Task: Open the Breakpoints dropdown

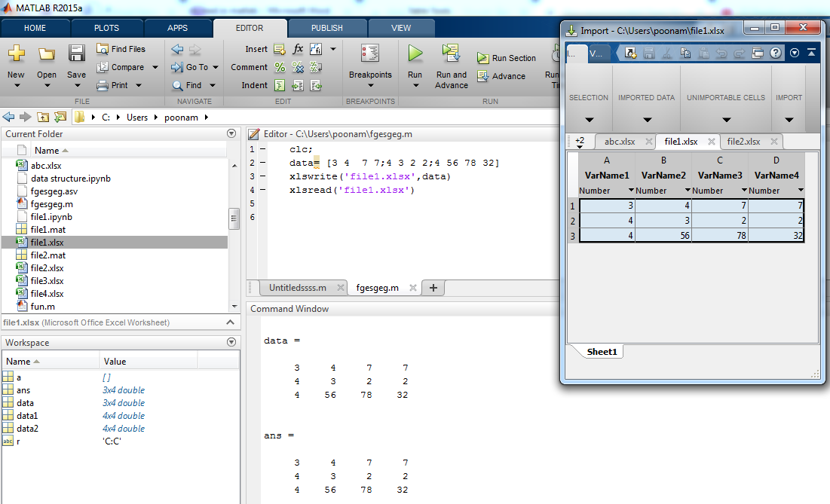Action: click(370, 86)
